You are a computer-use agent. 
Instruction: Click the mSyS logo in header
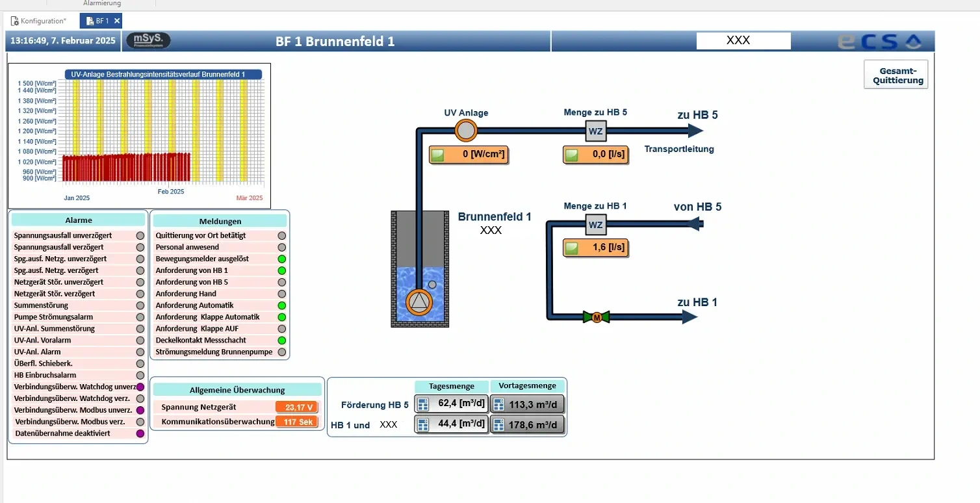[148, 41]
